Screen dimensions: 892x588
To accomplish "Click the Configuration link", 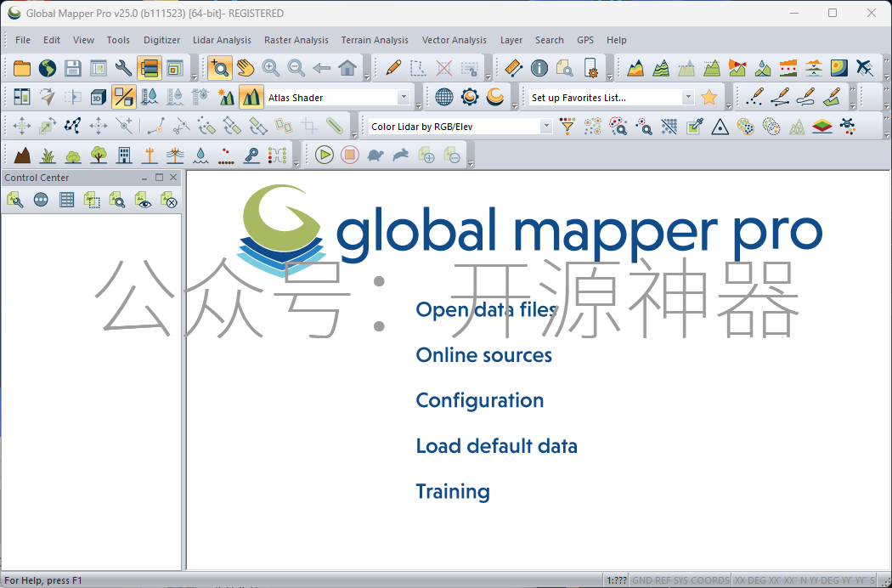I will click(480, 401).
